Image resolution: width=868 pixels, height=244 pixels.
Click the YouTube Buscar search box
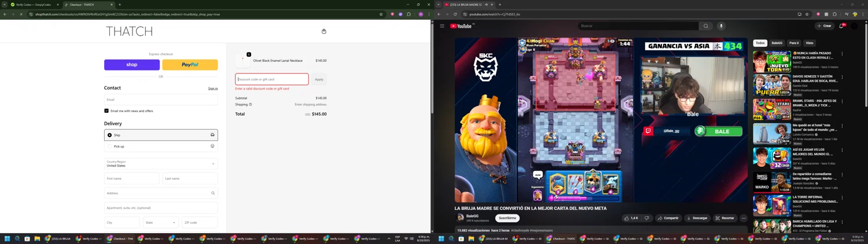coord(638,26)
